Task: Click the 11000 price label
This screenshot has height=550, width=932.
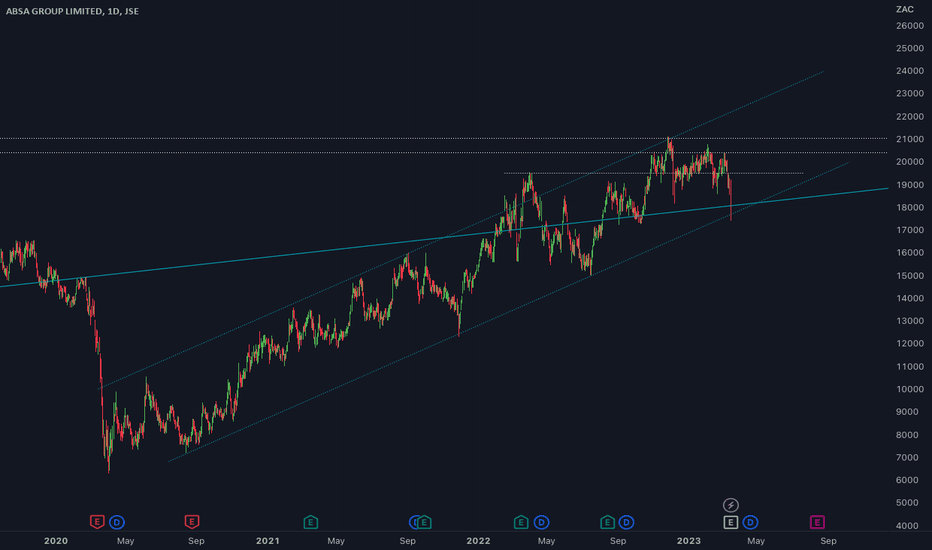Action: point(909,367)
